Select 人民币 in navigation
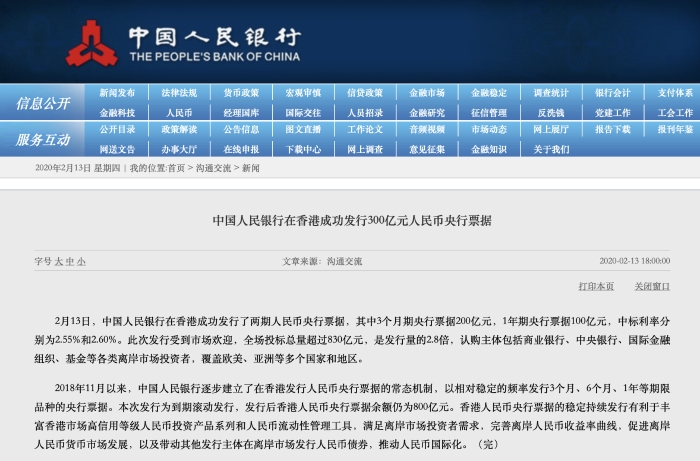Viewport: 700px width, 461px height. click(x=179, y=113)
